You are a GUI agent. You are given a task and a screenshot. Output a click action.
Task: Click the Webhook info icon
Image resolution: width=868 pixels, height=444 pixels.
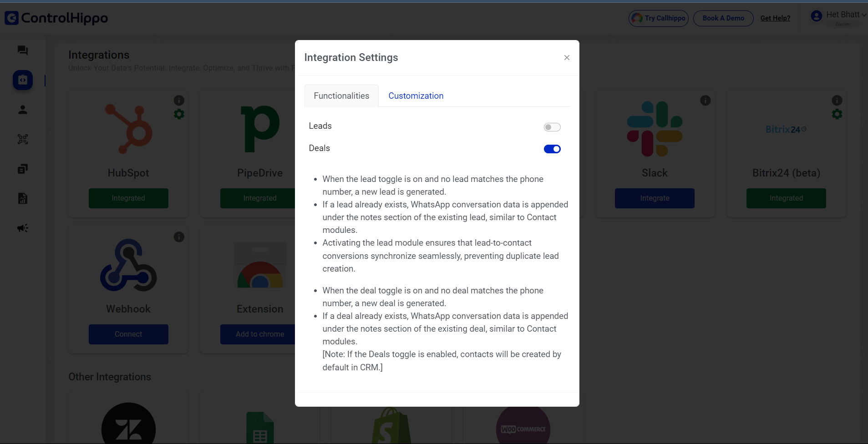tap(179, 237)
